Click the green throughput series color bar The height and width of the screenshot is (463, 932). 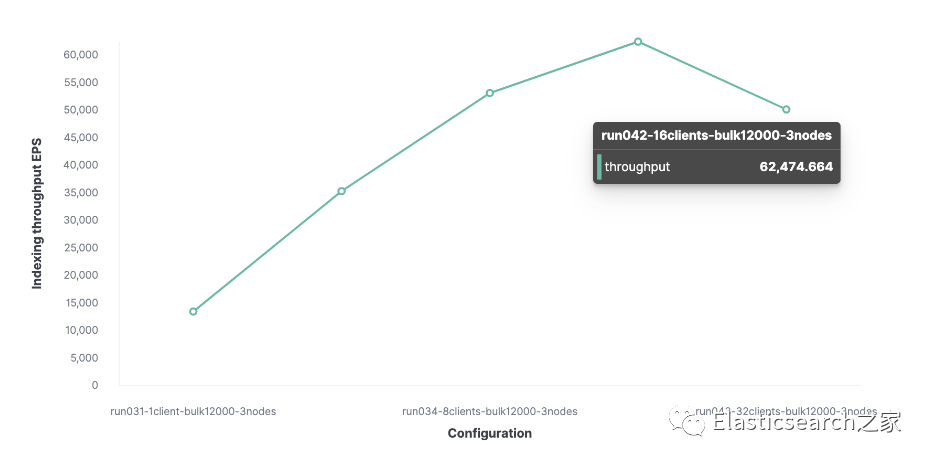(x=599, y=167)
